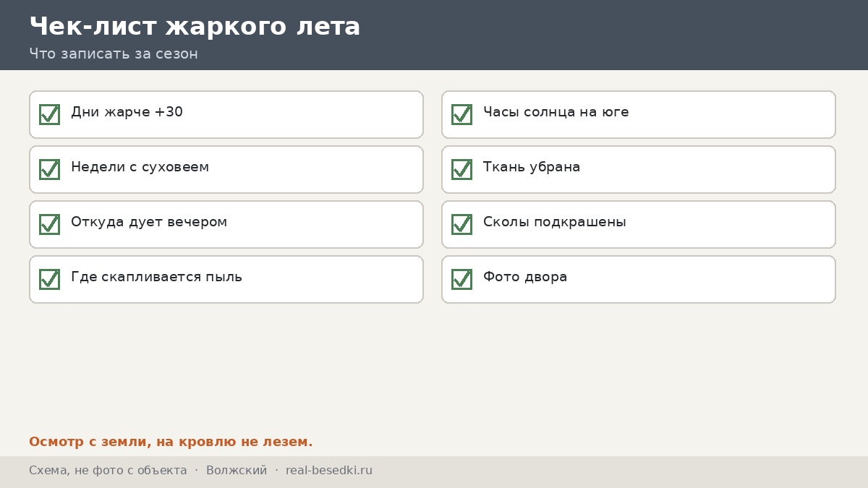Image resolution: width=868 pixels, height=488 pixels.
Task: Click the "Чек-лист жаркого лета" heading
Action: (195, 27)
